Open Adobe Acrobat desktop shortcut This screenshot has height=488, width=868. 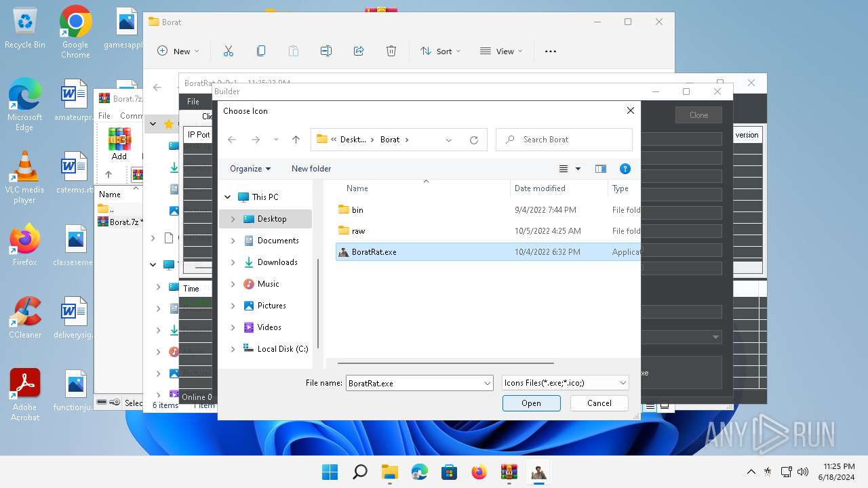point(25,394)
